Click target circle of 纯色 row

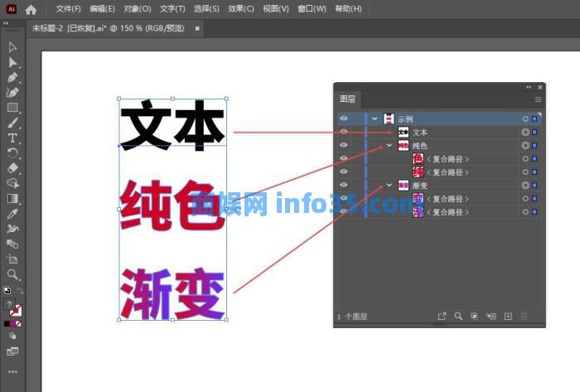525,145
